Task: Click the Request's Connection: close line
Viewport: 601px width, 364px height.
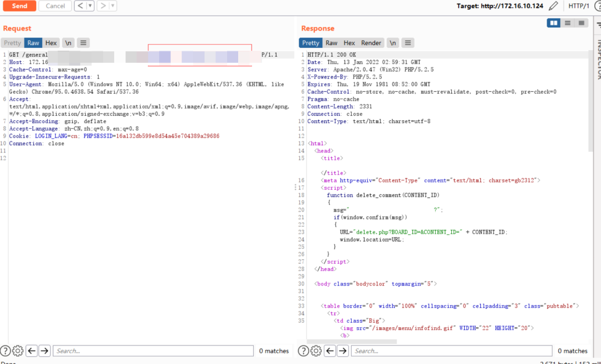Action: [x=37, y=143]
